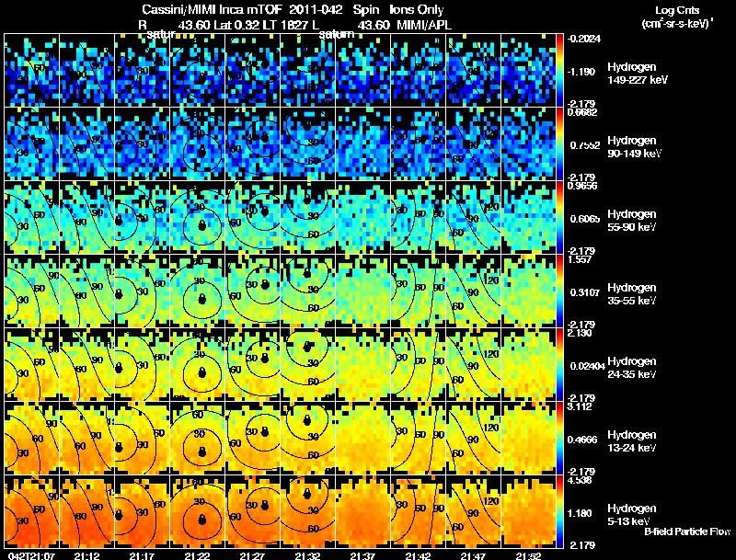Click the -0.2024 colorbar maximum value
Viewport: 736px width, 560px height.
[584, 39]
